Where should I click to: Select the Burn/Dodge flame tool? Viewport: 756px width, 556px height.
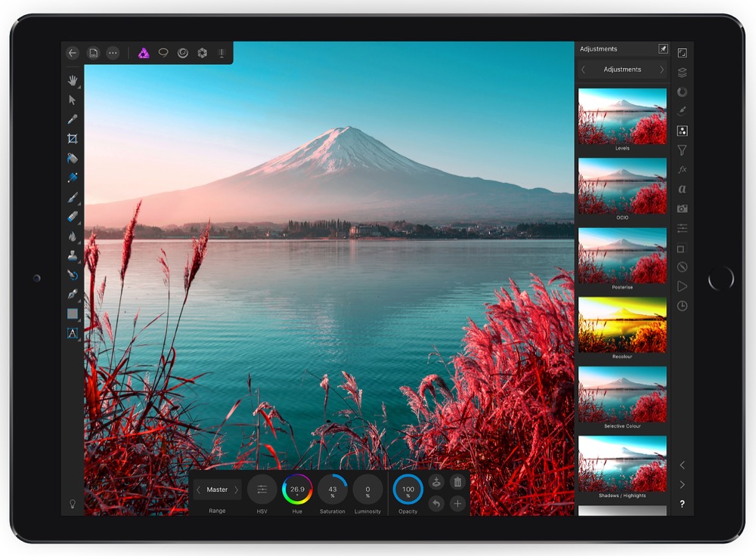point(73,236)
